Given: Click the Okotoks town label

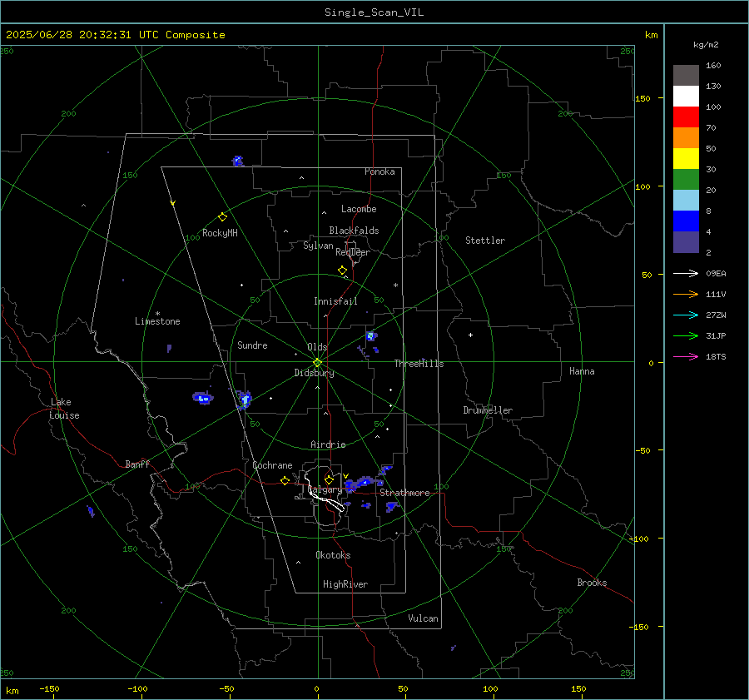Looking at the screenshot, I should pos(333,555).
